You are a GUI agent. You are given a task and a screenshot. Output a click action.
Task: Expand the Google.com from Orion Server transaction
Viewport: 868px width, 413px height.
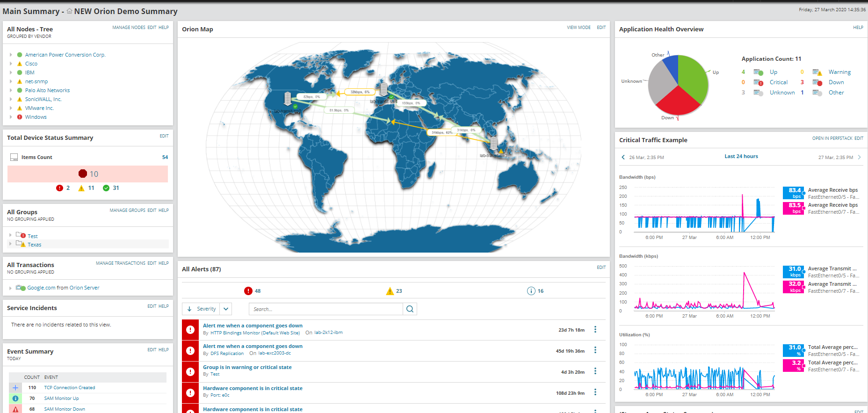(x=11, y=288)
